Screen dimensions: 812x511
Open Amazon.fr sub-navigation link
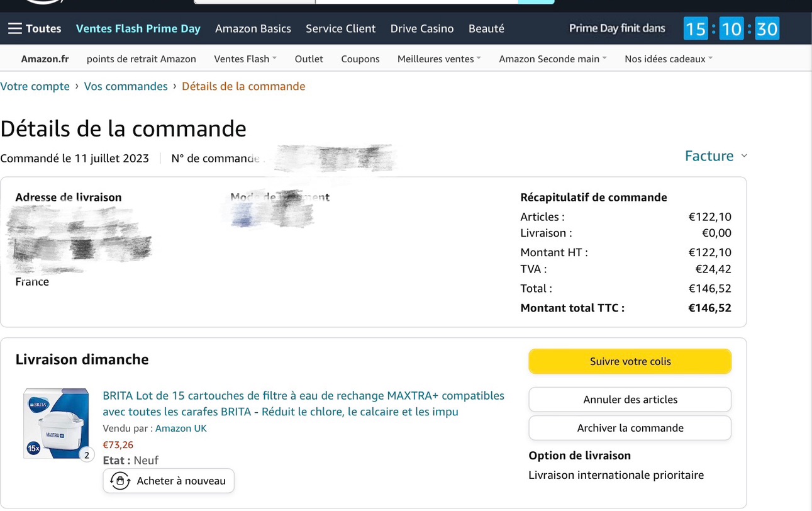pyautogui.click(x=45, y=59)
